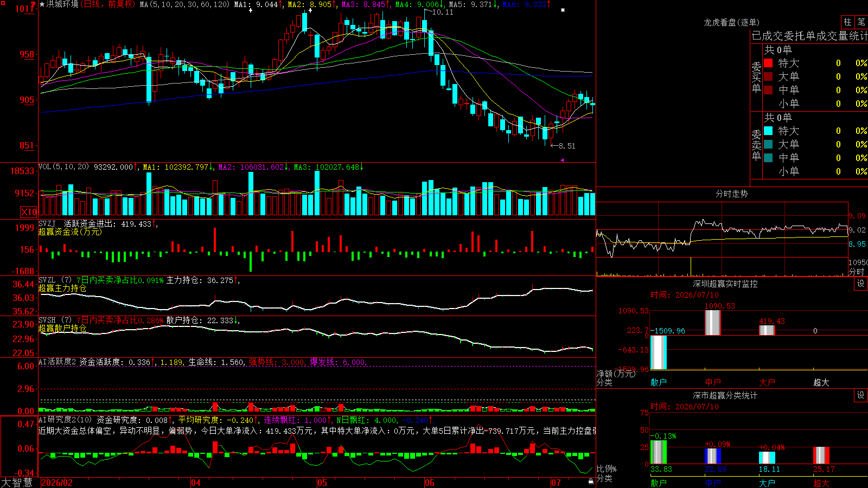
Task: Click the X10 volume scale box
Action: (x=29, y=212)
